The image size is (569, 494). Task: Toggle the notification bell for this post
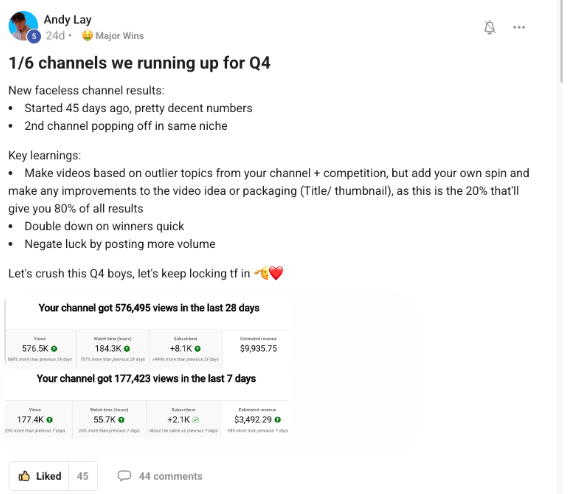pos(490,27)
